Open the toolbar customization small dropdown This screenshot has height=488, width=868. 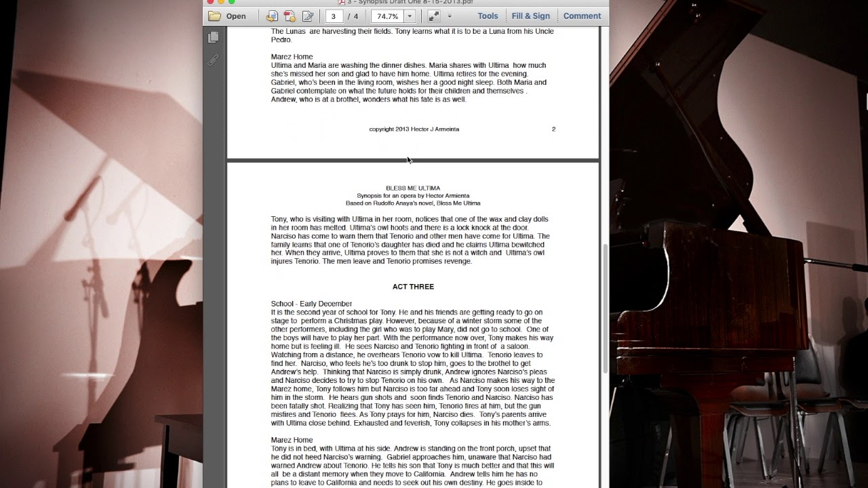pos(449,16)
